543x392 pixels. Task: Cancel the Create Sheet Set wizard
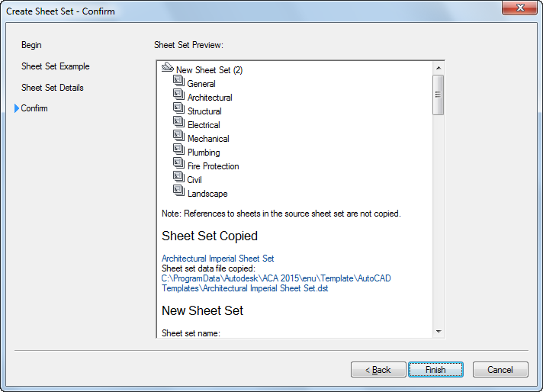click(500, 370)
